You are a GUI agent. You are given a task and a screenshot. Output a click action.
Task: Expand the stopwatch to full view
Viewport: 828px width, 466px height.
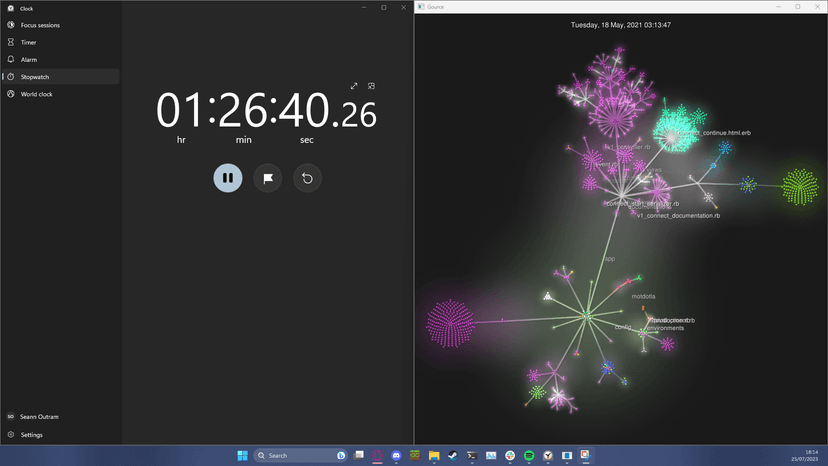click(354, 86)
